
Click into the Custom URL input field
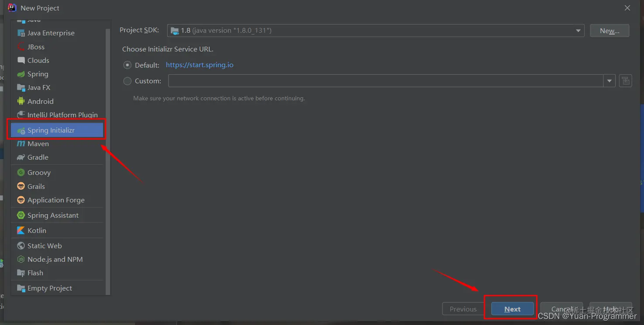[x=386, y=81]
